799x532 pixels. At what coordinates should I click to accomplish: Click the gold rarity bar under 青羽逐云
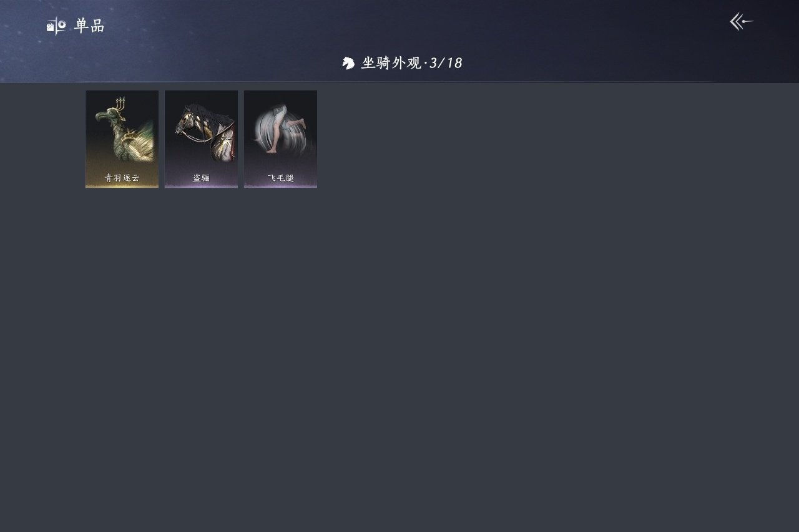(122, 186)
